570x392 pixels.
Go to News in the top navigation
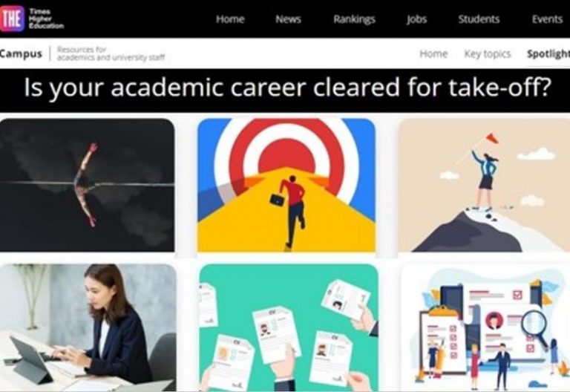288,19
